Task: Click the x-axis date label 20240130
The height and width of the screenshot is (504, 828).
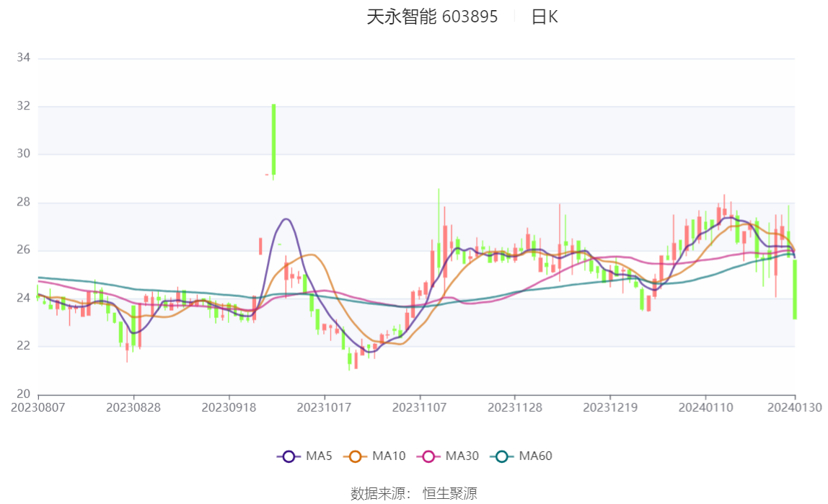Action: click(794, 407)
